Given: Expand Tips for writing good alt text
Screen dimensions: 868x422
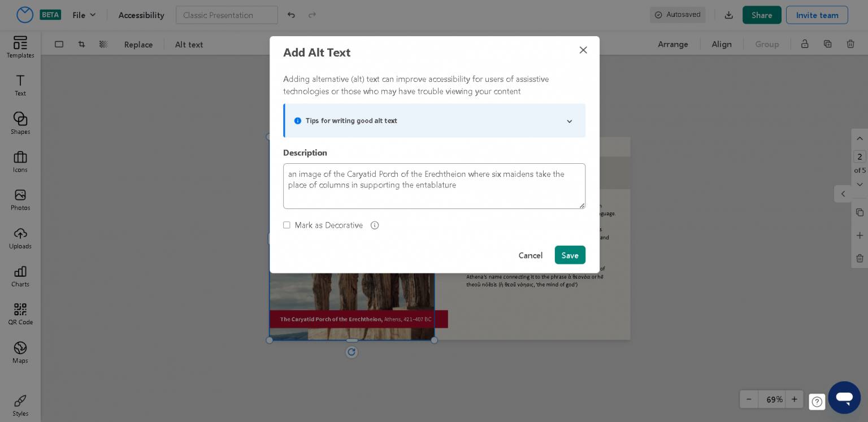Looking at the screenshot, I should point(434,121).
